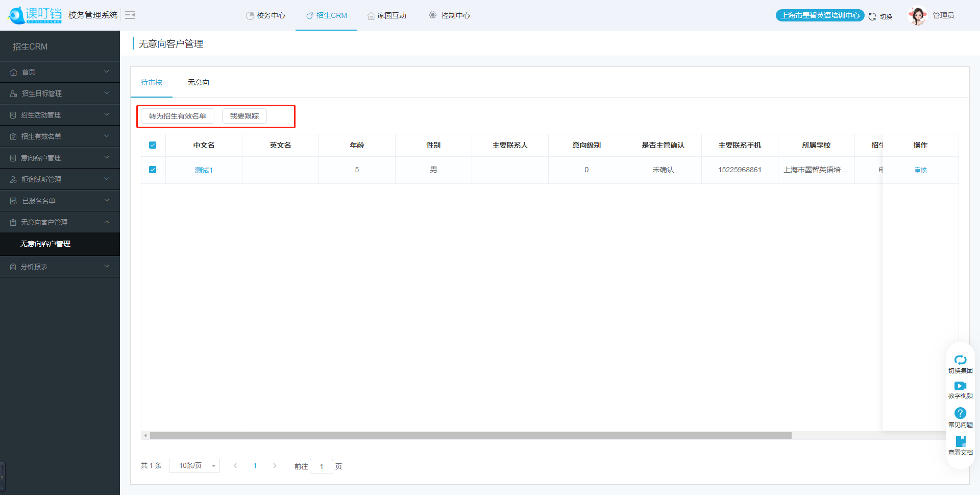Go to next page arrow
The height and width of the screenshot is (495, 980).
point(275,466)
